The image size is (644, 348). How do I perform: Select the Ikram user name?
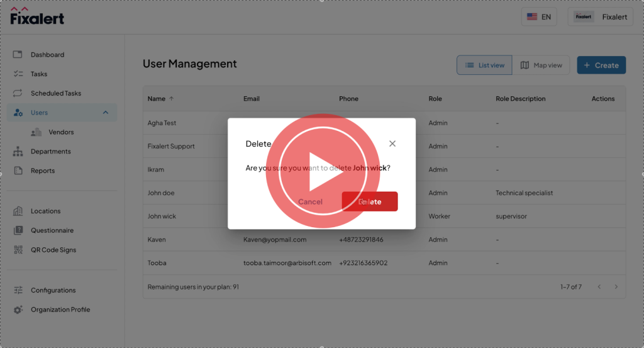tap(156, 170)
